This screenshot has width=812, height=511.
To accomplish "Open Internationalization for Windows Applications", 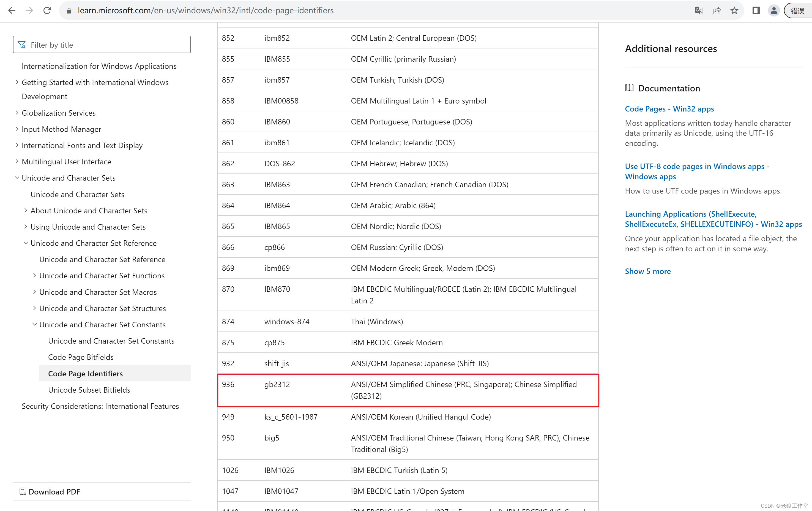I will [99, 66].
